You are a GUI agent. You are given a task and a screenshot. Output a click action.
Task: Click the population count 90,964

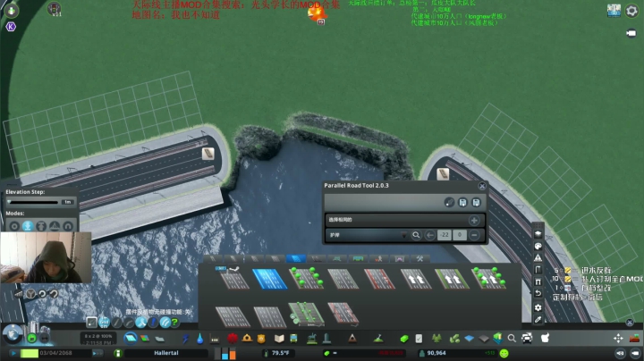tap(436, 353)
